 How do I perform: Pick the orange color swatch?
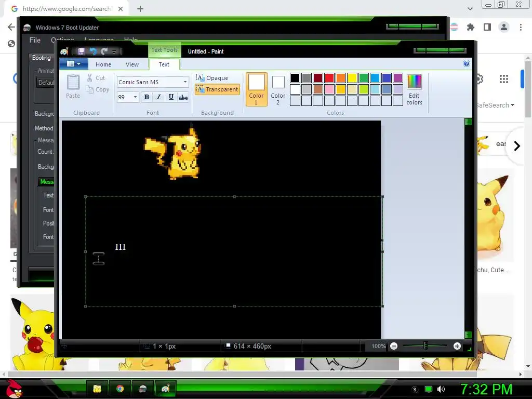341,78
